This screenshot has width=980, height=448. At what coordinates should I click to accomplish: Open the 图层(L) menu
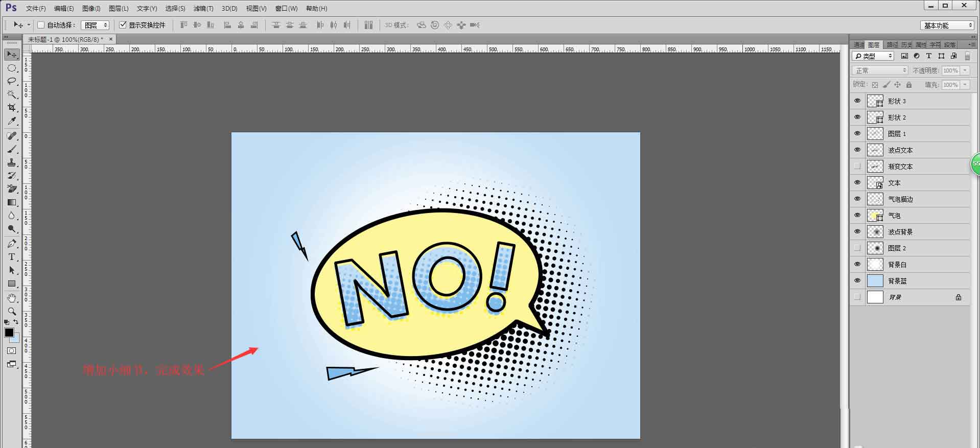(119, 9)
